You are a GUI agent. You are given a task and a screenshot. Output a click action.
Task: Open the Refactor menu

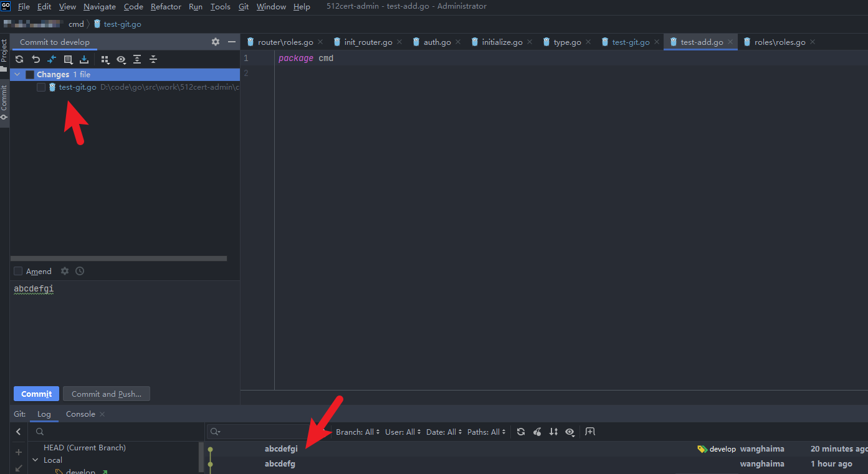click(166, 6)
